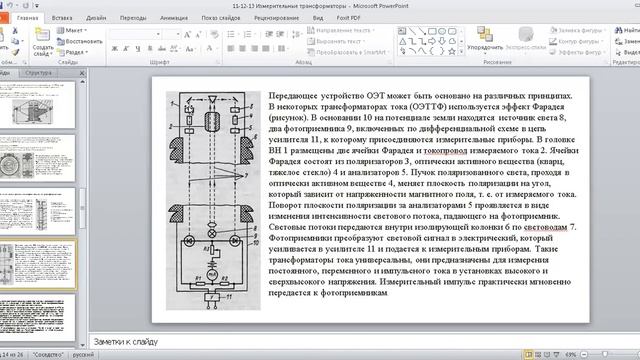The image size is (640, 360).
Task: Toggle underline Ч formatting
Action: (138, 49)
